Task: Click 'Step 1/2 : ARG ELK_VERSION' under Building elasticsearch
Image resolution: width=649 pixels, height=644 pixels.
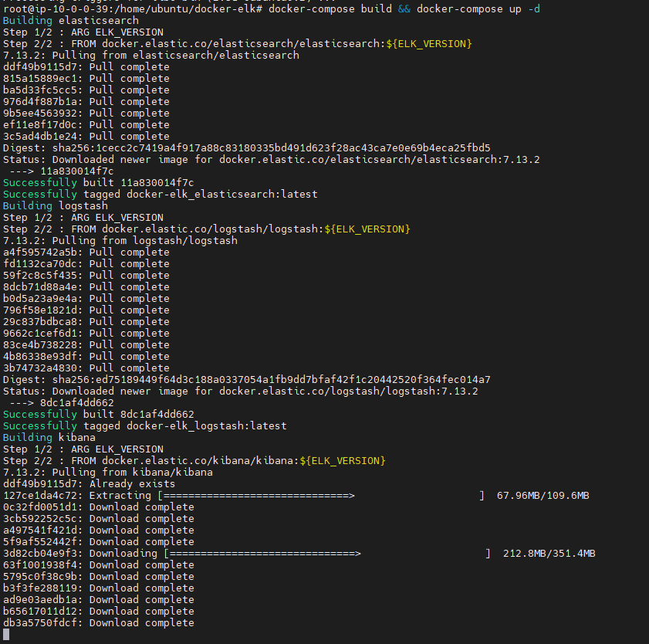Action: [x=83, y=32]
